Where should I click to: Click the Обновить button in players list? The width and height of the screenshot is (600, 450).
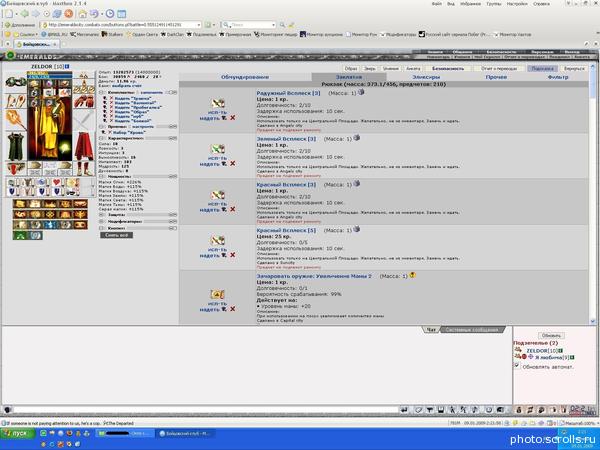pyautogui.click(x=551, y=336)
